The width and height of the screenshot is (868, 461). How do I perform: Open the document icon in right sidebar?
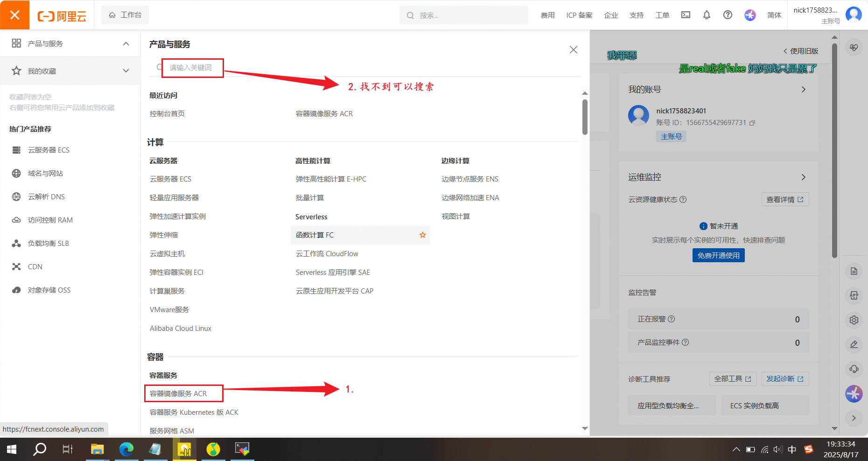(x=854, y=271)
